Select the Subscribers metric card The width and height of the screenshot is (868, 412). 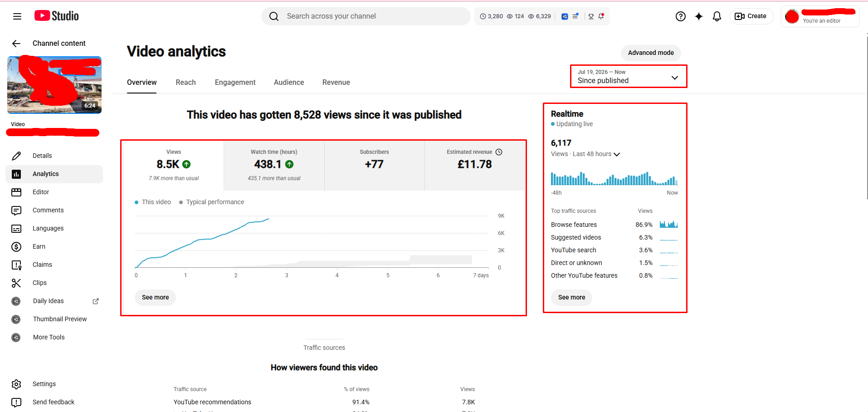[x=374, y=165]
